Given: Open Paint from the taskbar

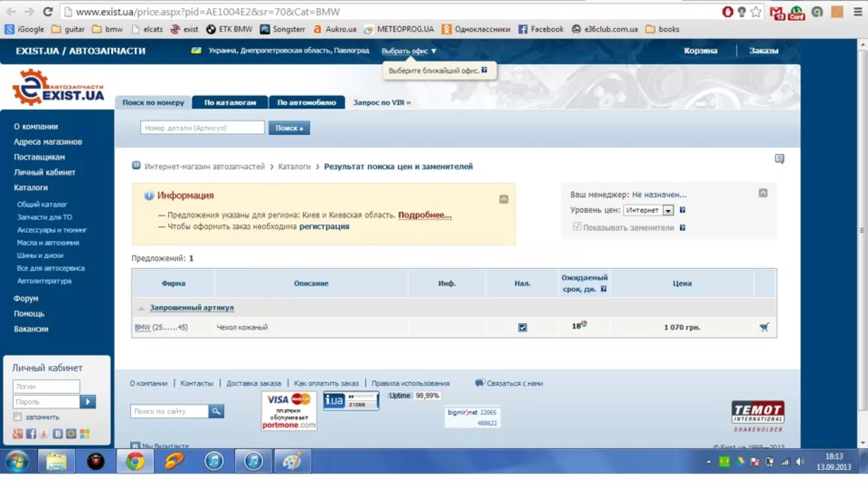Looking at the screenshot, I should tap(292, 461).
